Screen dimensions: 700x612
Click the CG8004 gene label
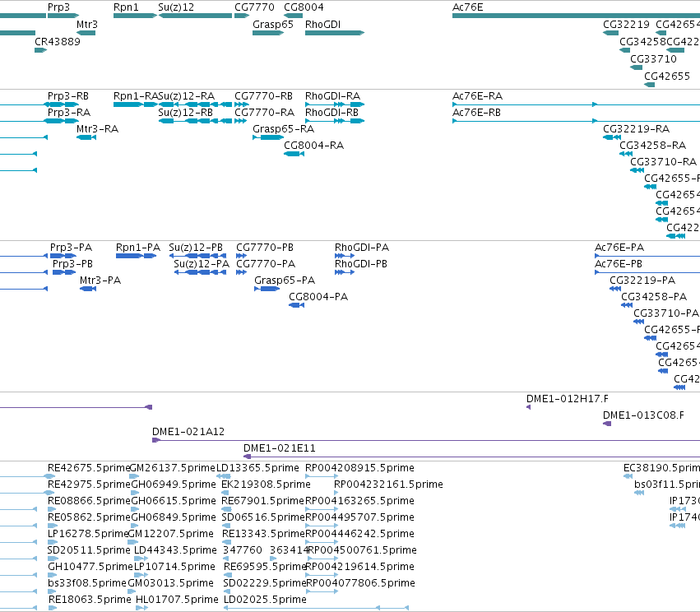click(x=304, y=7)
